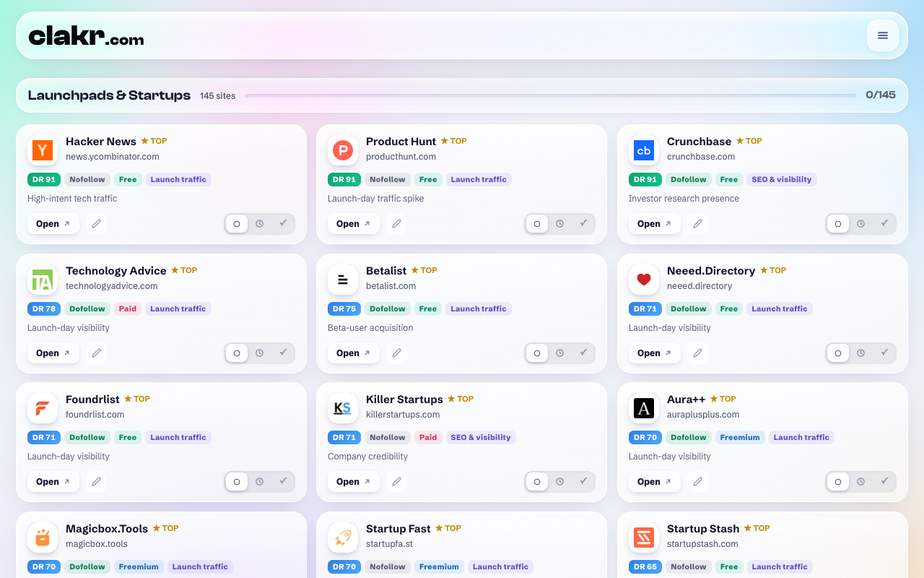This screenshot has width=924, height=578.
Task: Click the Startup Fast rocket logo
Action: (x=343, y=538)
